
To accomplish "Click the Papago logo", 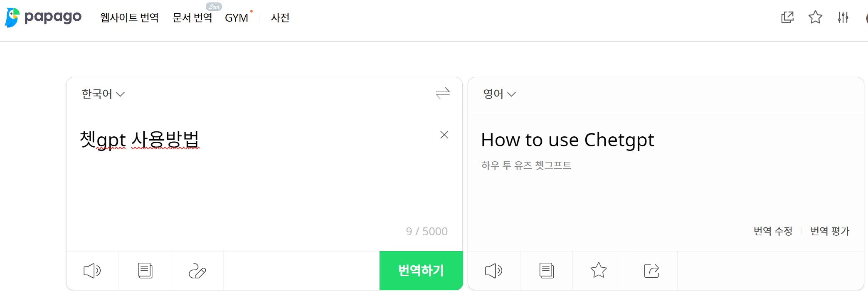I will pos(43,17).
